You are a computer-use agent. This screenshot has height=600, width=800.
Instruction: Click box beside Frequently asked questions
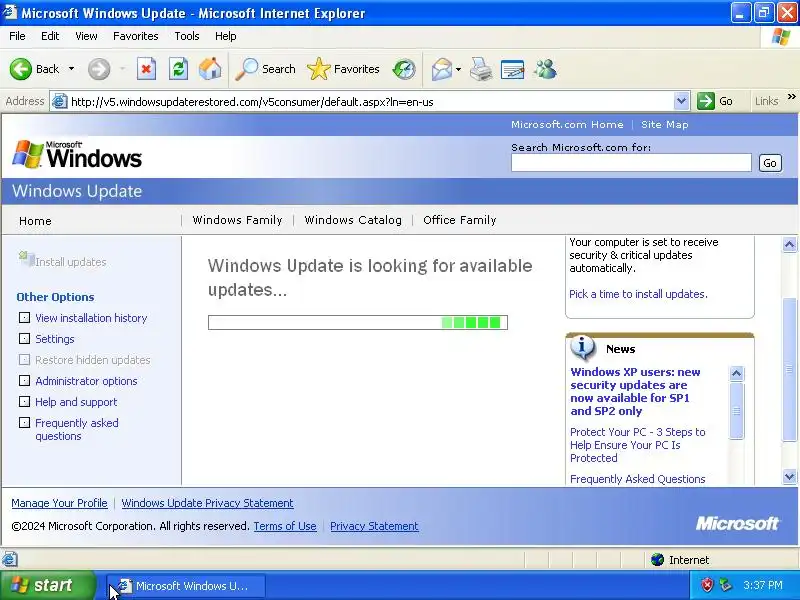point(24,422)
